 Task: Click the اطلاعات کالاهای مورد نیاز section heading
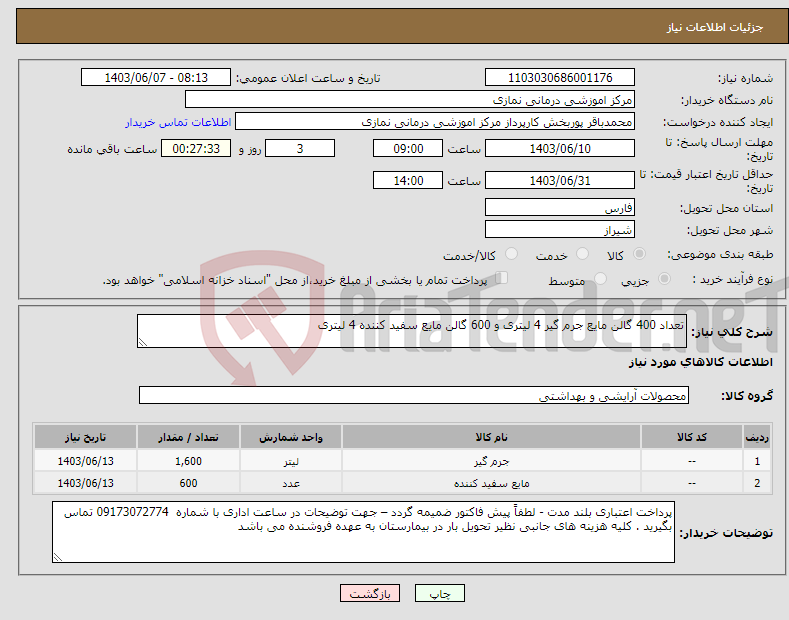click(700, 362)
